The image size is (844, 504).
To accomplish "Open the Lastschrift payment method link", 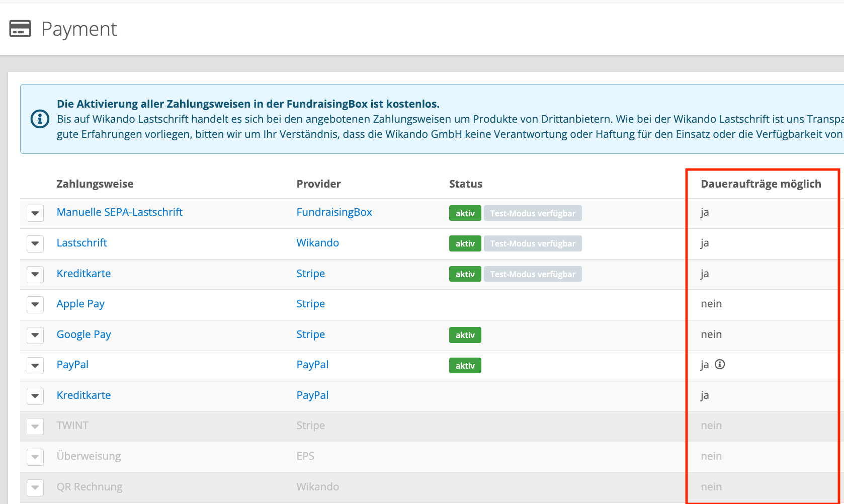I will (82, 243).
